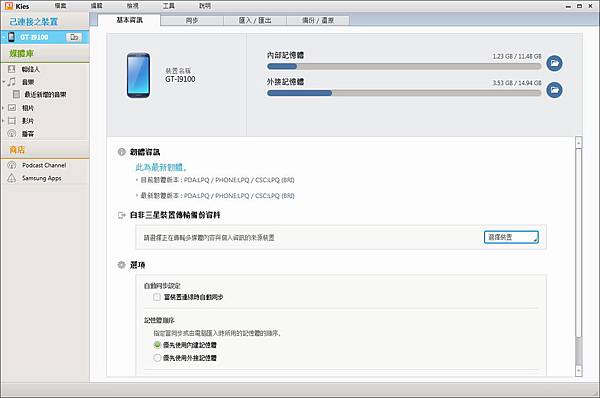Open internal memory (內部記憶體) folder button
600x398 pixels.
click(554, 63)
